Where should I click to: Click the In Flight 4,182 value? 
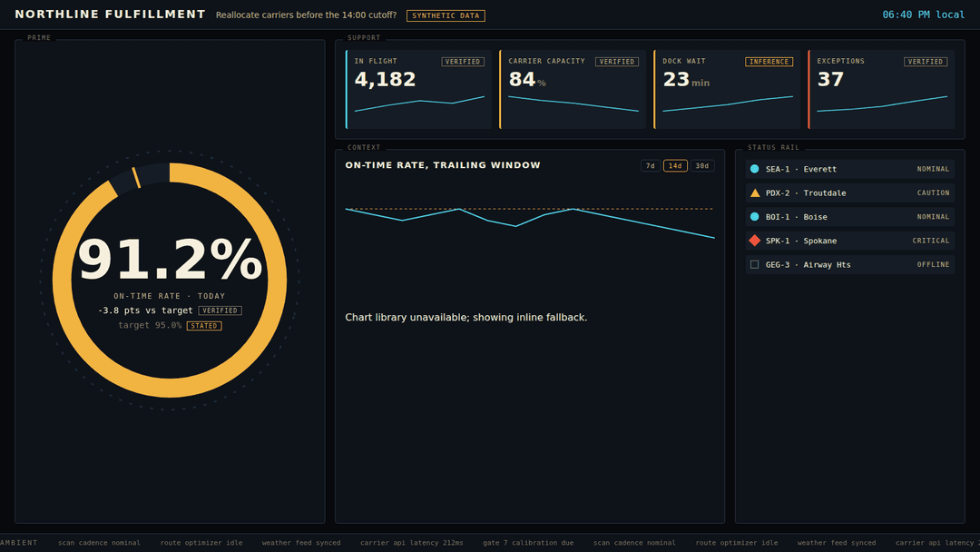(x=385, y=79)
